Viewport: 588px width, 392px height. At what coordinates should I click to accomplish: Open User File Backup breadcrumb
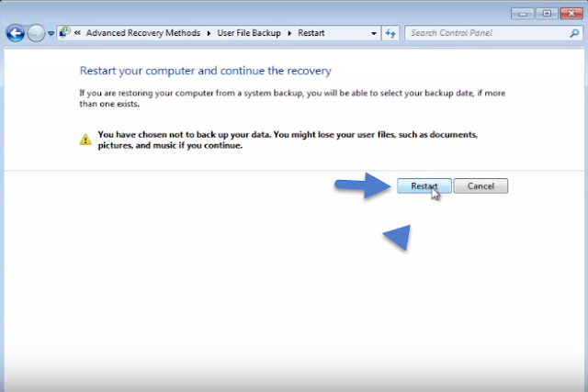[x=249, y=33]
